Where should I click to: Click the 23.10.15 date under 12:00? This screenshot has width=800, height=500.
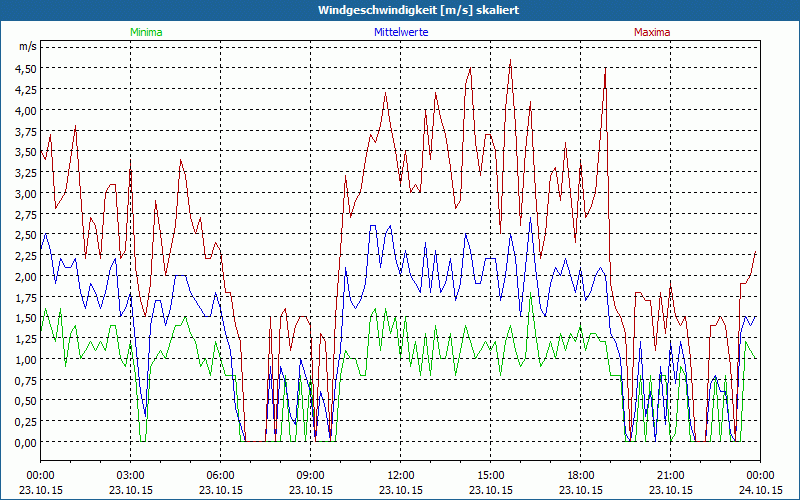tap(401, 490)
